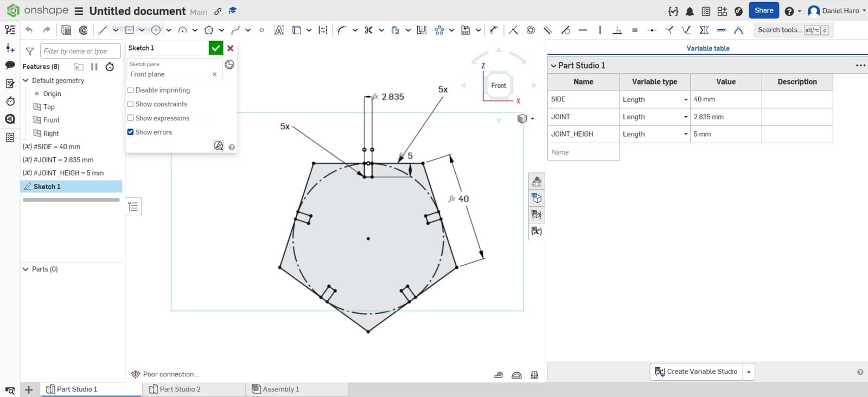868x397 pixels.
Task: Click the Search tools field
Action: [793, 30]
